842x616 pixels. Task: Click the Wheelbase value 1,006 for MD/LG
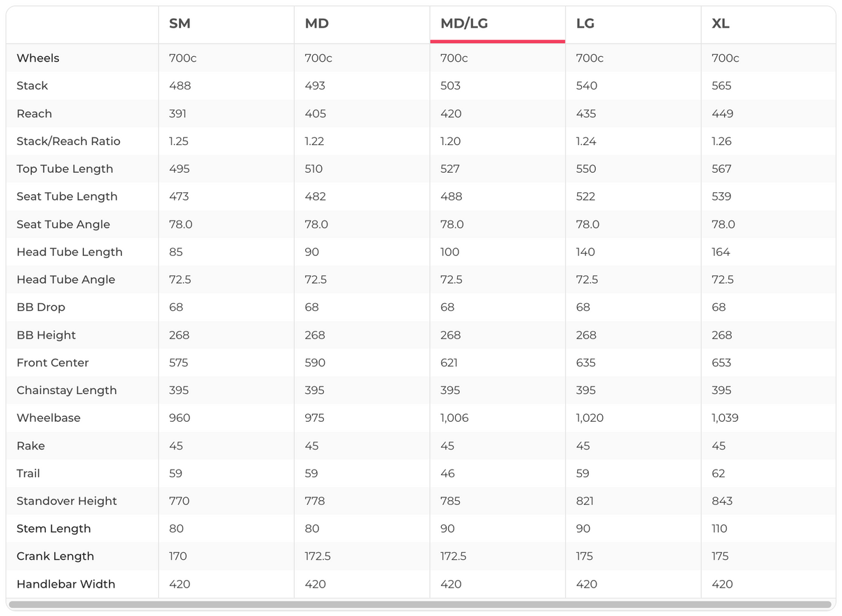[x=454, y=418]
